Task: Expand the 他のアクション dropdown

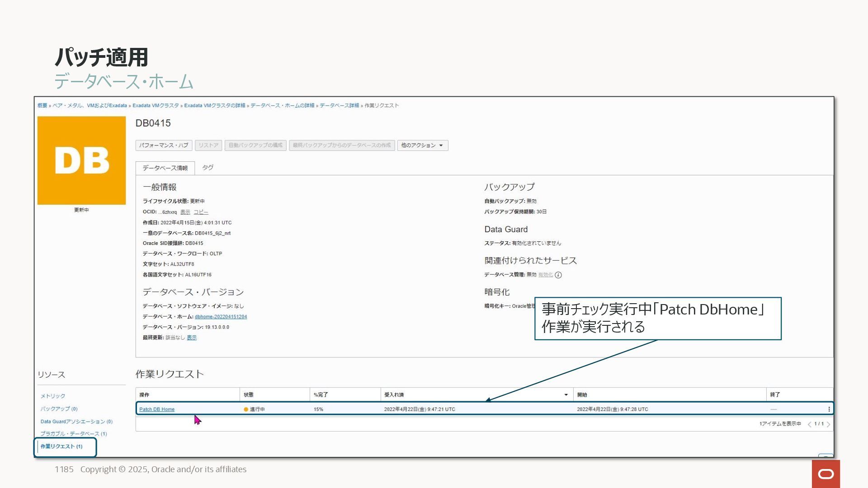Action: (x=422, y=145)
